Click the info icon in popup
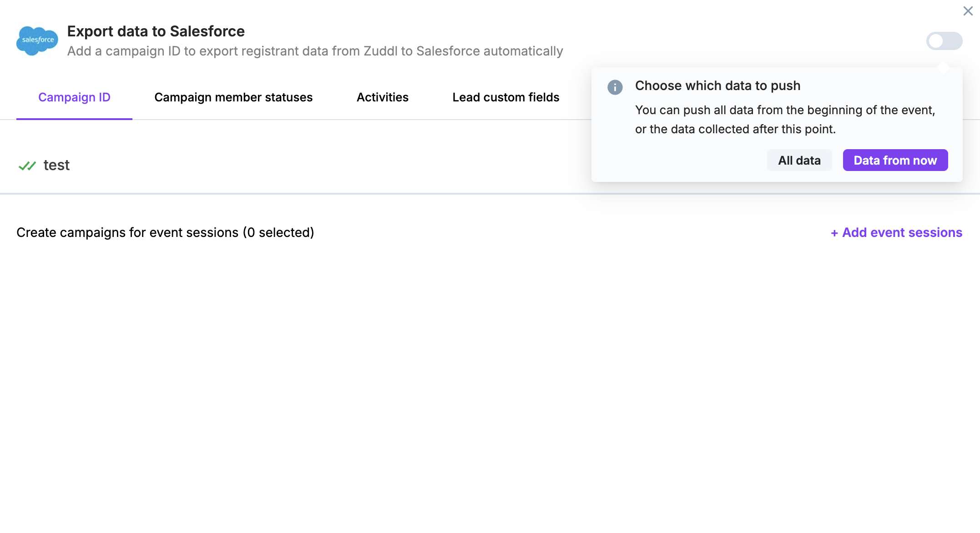This screenshot has height=533, width=980. tap(615, 87)
